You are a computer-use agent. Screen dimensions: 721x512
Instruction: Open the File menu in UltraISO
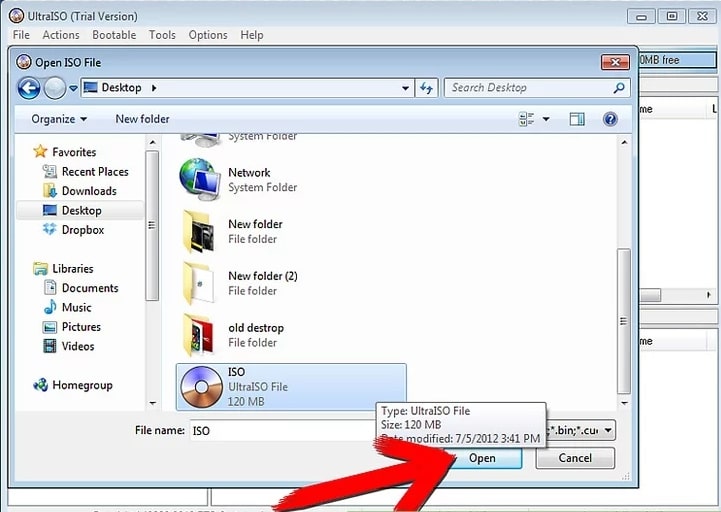click(x=21, y=35)
